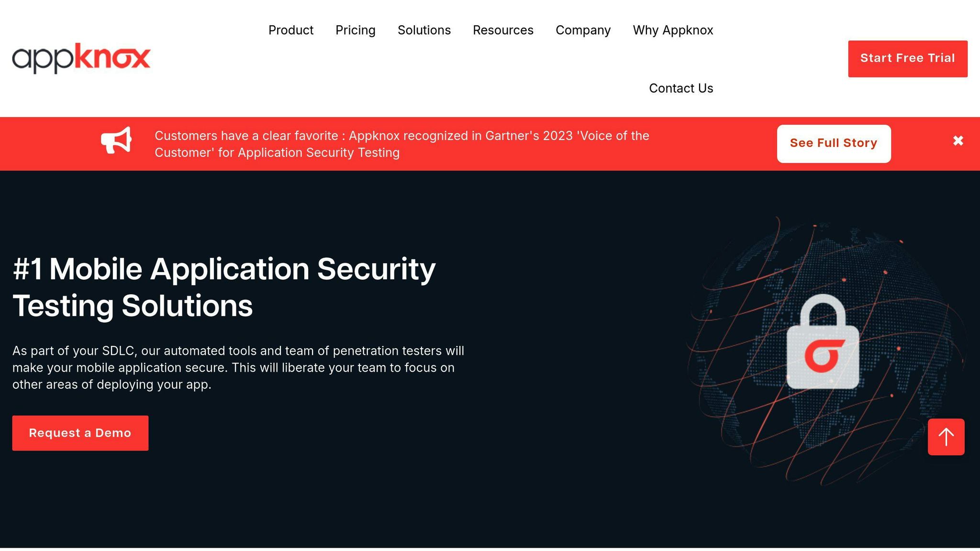Open the Product menu
Viewport: 980px width, 551px height.
(290, 30)
